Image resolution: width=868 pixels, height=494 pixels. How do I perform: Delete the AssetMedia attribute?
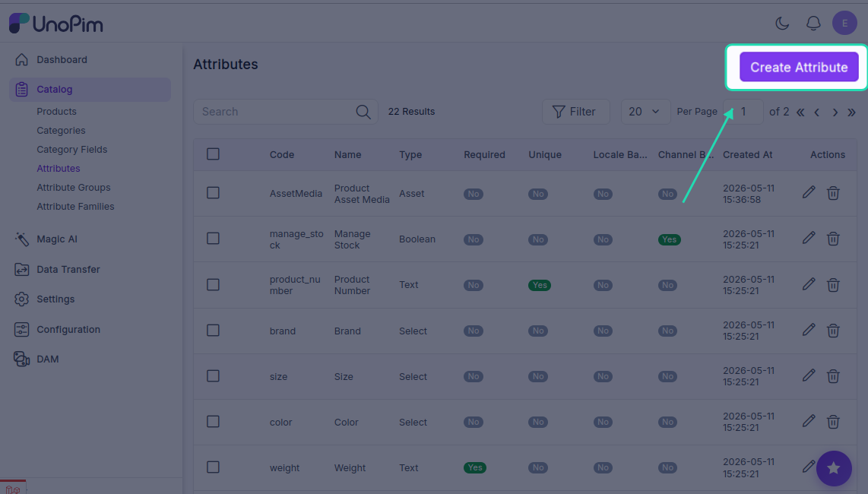833,193
